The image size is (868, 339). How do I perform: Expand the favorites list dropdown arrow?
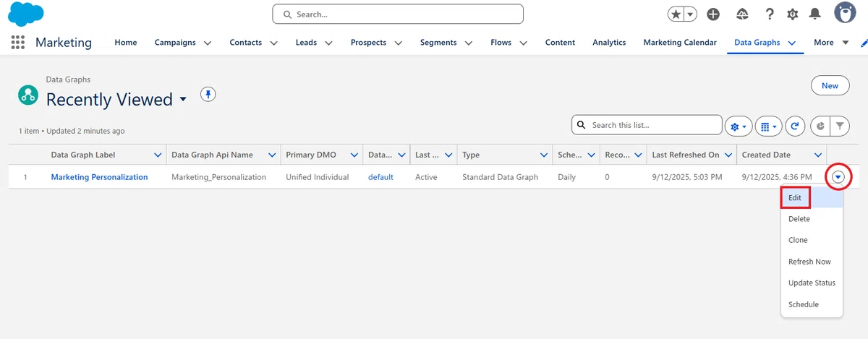coord(691,14)
